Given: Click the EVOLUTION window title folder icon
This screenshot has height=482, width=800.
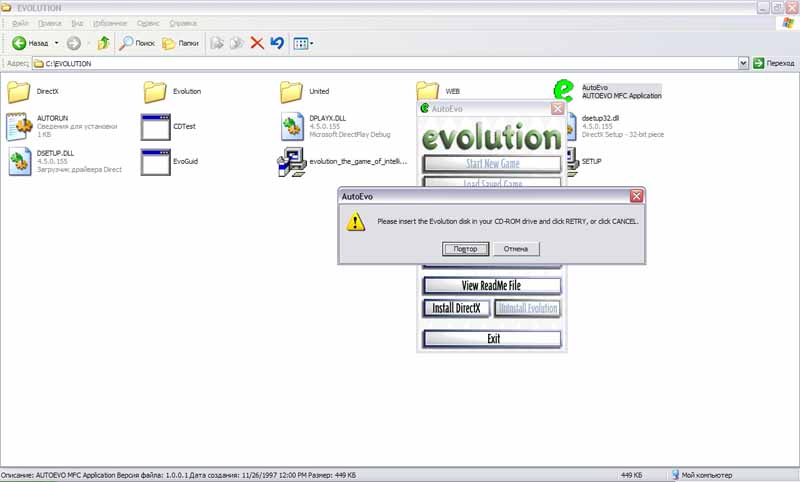Looking at the screenshot, I should pyautogui.click(x=7, y=8).
